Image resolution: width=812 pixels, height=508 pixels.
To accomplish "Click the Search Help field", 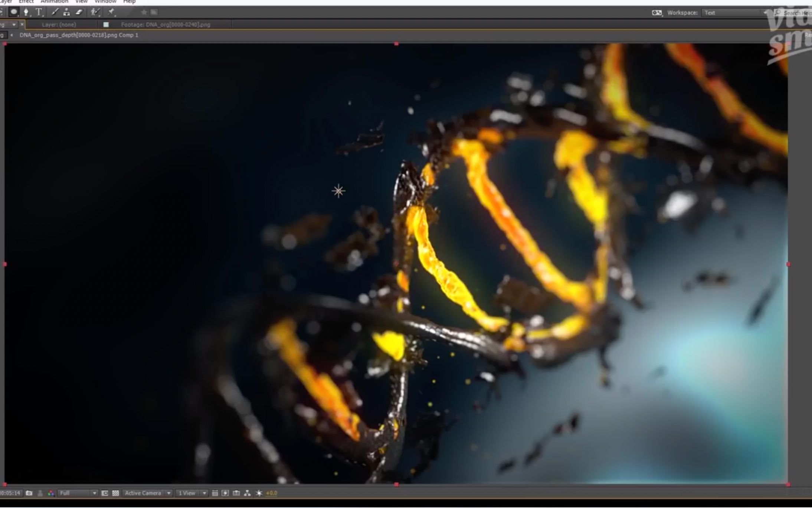I will 794,12.
